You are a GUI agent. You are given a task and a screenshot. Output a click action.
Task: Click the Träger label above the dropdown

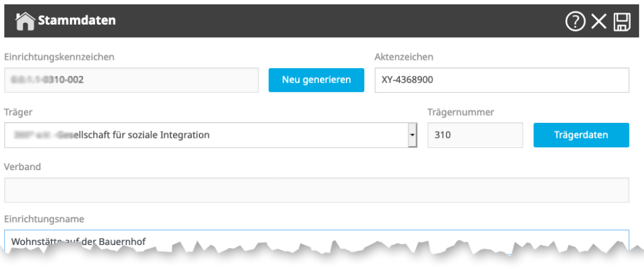point(18,112)
